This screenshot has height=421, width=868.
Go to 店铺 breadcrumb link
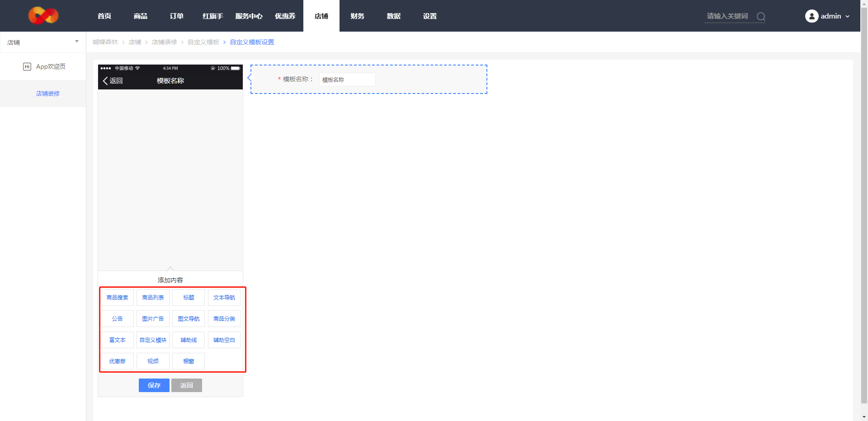point(135,42)
